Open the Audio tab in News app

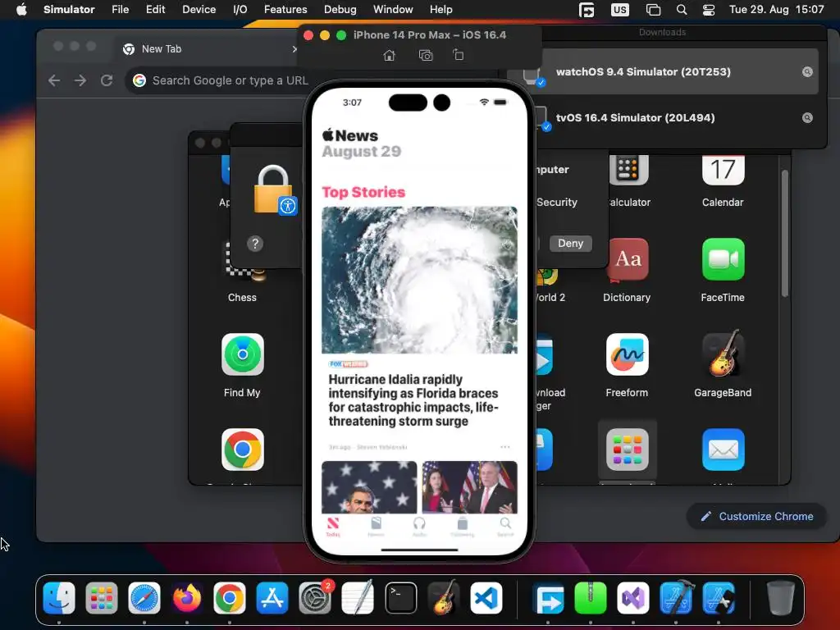419,526
